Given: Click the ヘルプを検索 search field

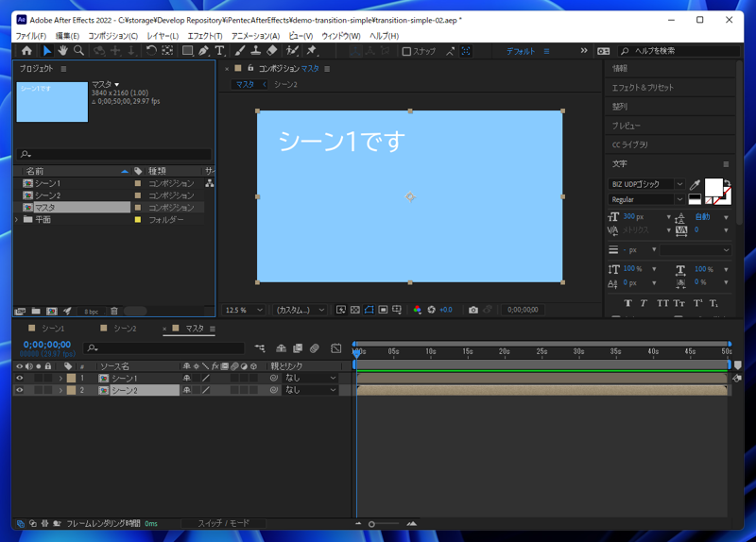Looking at the screenshot, I should pos(680,51).
